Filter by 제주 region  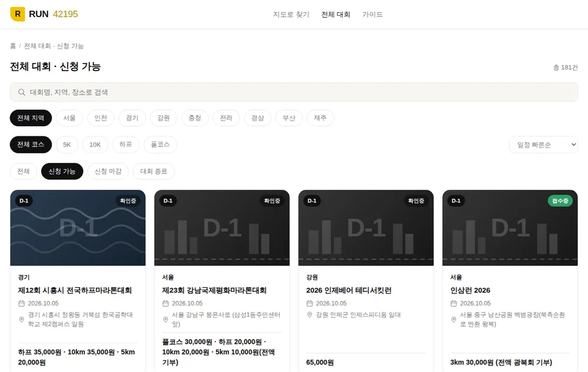tap(320, 118)
